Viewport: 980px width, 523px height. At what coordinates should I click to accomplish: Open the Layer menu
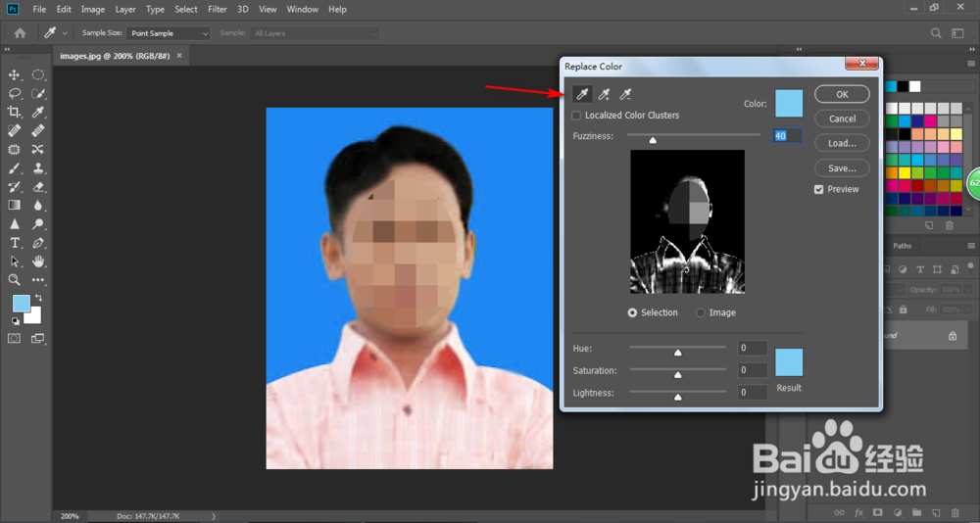(x=125, y=10)
